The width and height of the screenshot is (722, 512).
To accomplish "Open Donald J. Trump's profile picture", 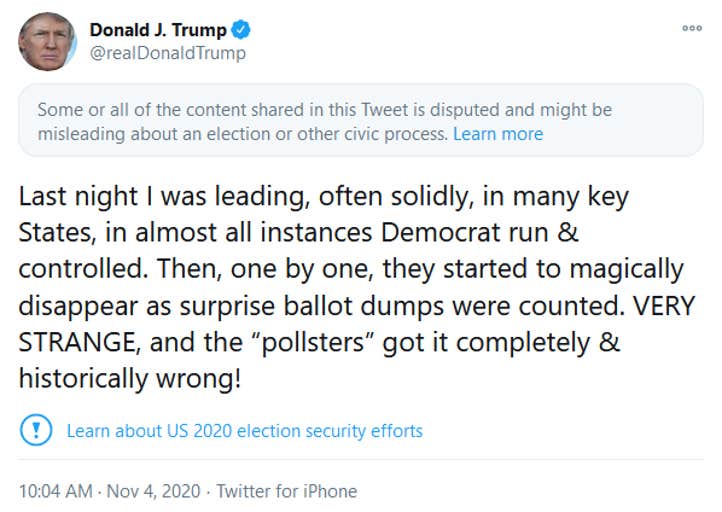I will (x=47, y=41).
